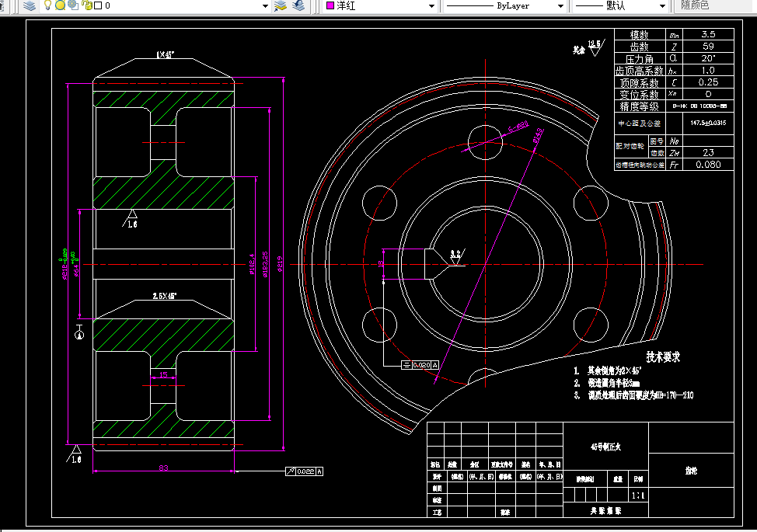
Task: Toggle the layer freeze sun icon
Action: tap(61, 5)
